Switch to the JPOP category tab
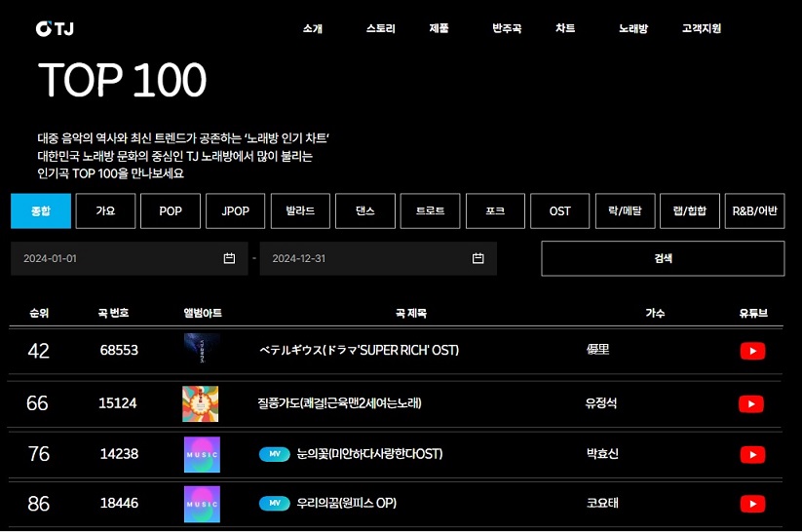This screenshot has height=532, width=802. click(x=235, y=210)
